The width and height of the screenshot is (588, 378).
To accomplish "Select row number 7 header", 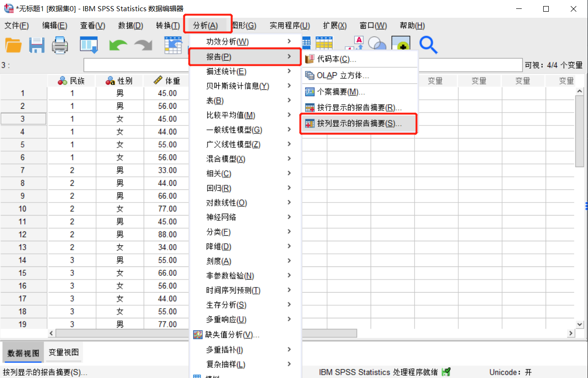I will pos(23,170).
